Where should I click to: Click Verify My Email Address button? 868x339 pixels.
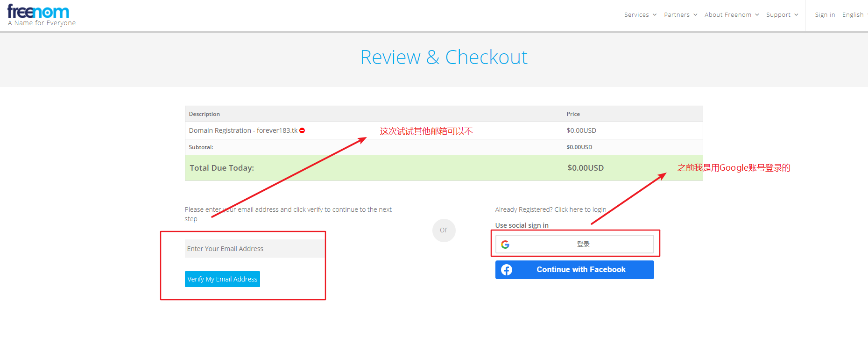click(x=222, y=279)
